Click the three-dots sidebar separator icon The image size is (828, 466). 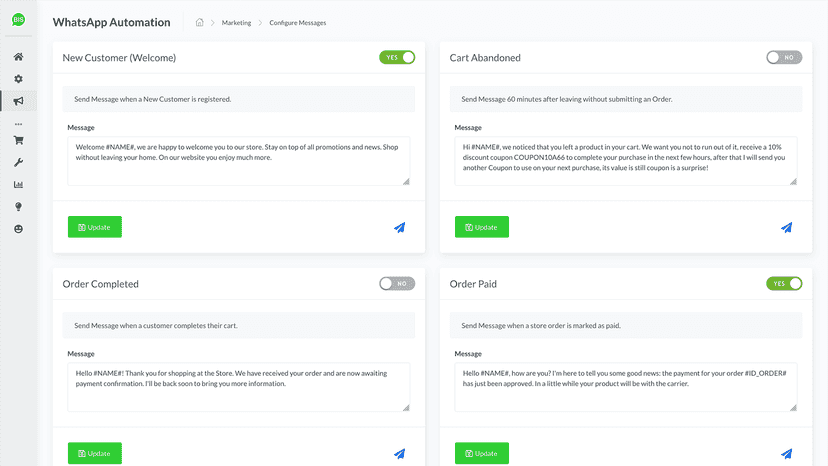click(18, 124)
